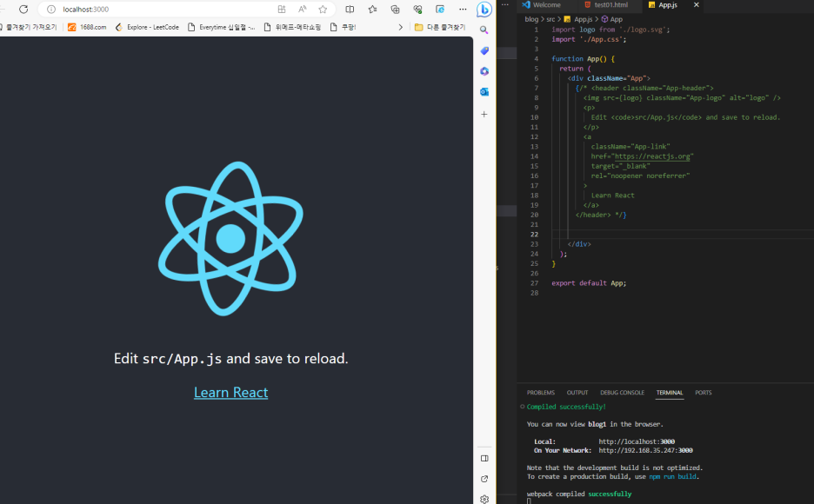Open Outlook icon in Edge sidebar
The width and height of the screenshot is (814, 504).
pyautogui.click(x=484, y=92)
